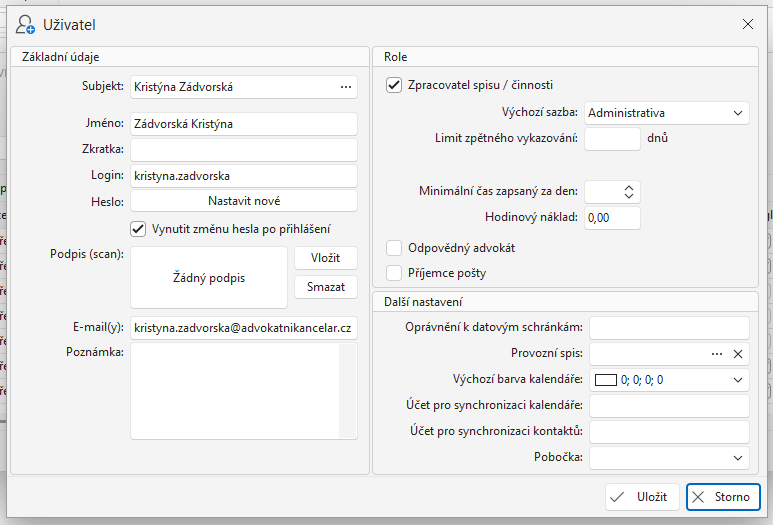Click the black calendar color swatch
The image size is (773, 525).
click(x=606, y=380)
